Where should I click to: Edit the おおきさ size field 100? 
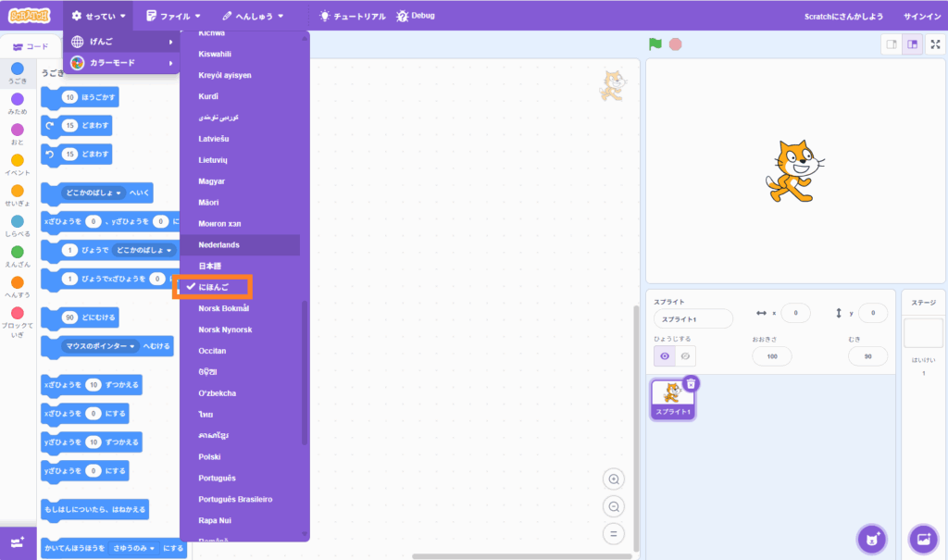[x=772, y=356]
